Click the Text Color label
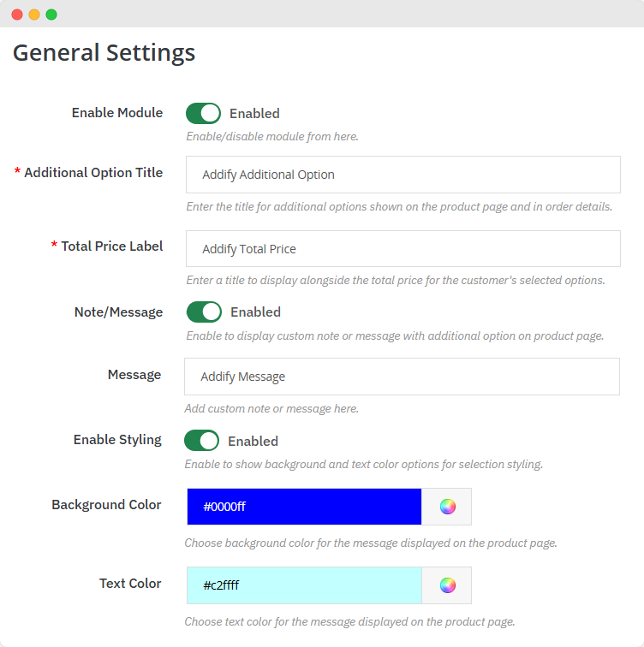The width and height of the screenshot is (644, 647). [x=130, y=584]
